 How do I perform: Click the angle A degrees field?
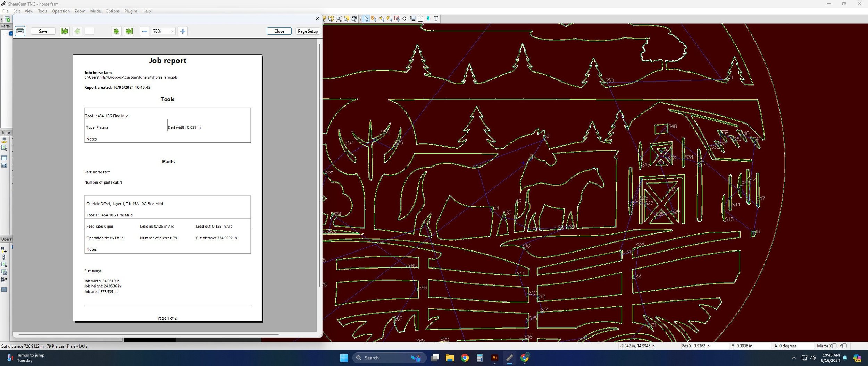[x=796, y=346]
